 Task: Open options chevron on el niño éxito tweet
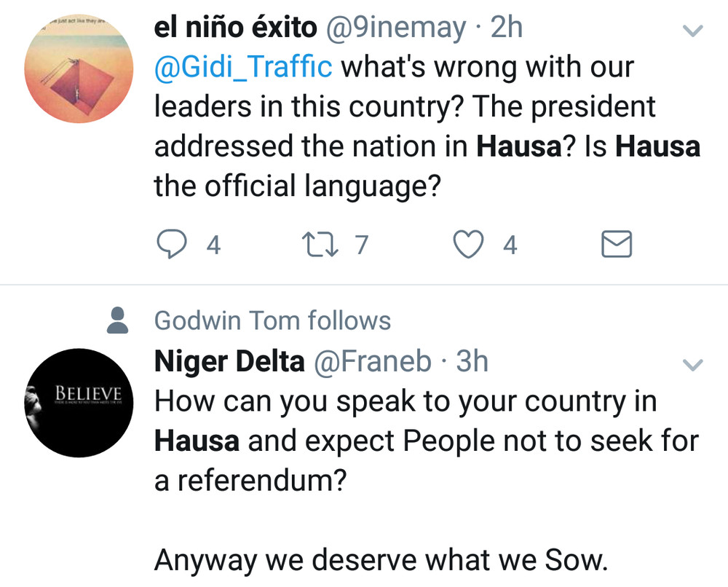coord(693,31)
